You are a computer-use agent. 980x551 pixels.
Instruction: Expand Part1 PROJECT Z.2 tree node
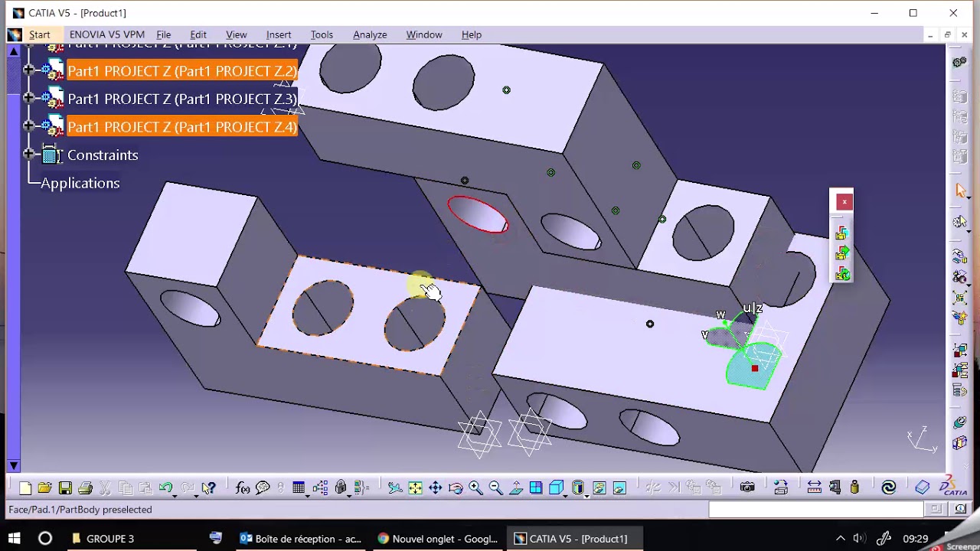[x=28, y=70]
